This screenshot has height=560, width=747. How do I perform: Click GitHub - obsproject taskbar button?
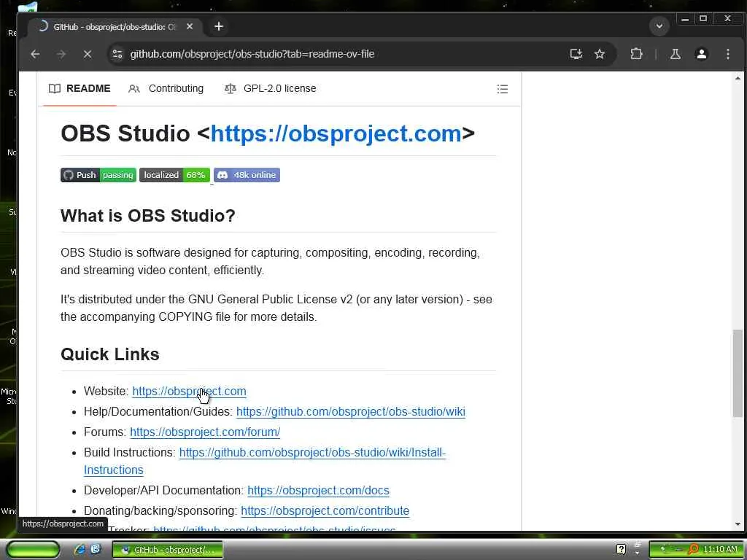[x=168, y=550]
